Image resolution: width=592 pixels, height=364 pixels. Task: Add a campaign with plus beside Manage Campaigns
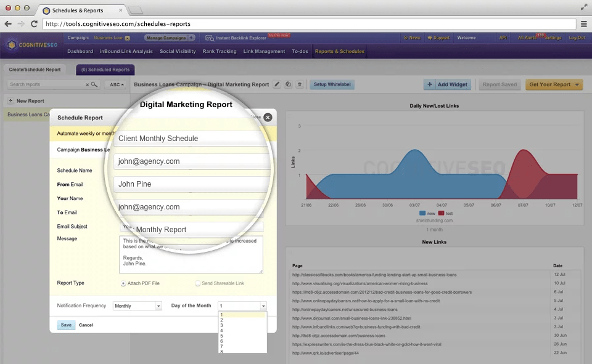coord(191,38)
